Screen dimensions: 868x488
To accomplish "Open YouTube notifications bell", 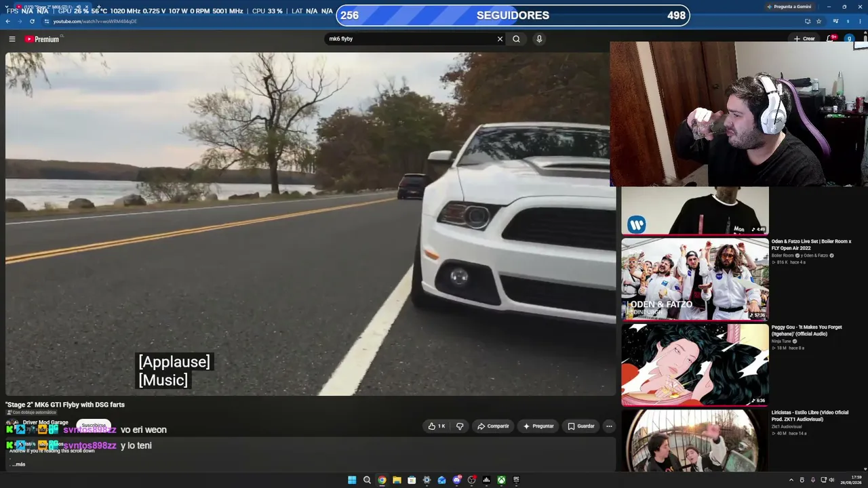I will (831, 39).
